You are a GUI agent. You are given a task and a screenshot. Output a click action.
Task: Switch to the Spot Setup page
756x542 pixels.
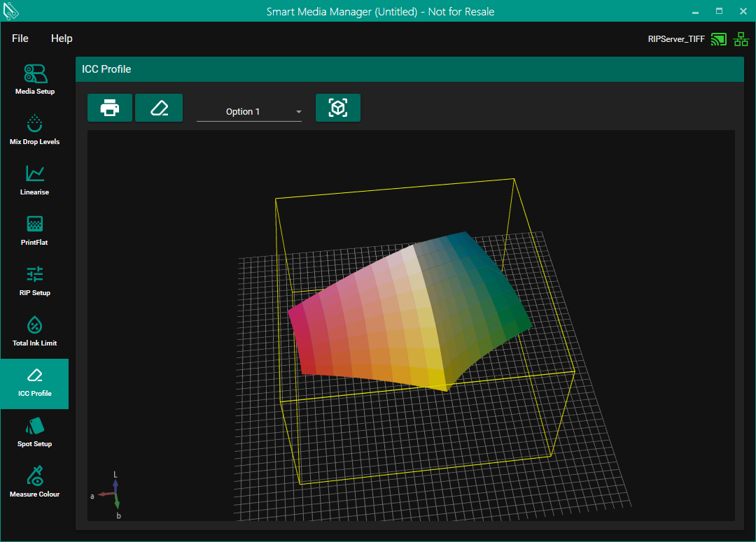point(35,432)
